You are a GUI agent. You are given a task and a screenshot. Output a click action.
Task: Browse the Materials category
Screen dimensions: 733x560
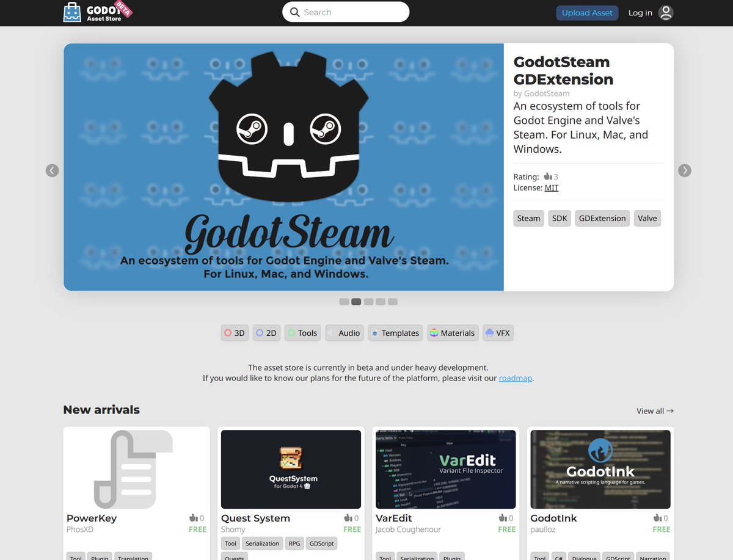(453, 333)
